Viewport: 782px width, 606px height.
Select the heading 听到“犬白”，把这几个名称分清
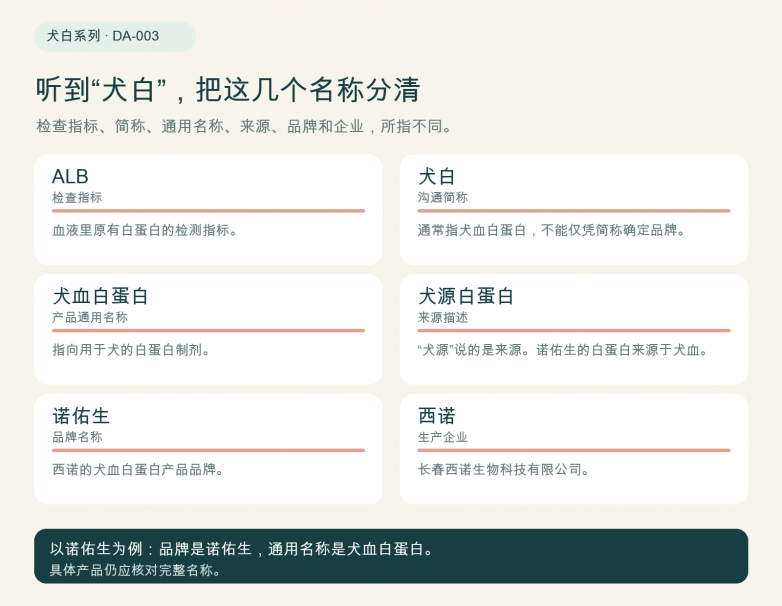click(x=228, y=90)
